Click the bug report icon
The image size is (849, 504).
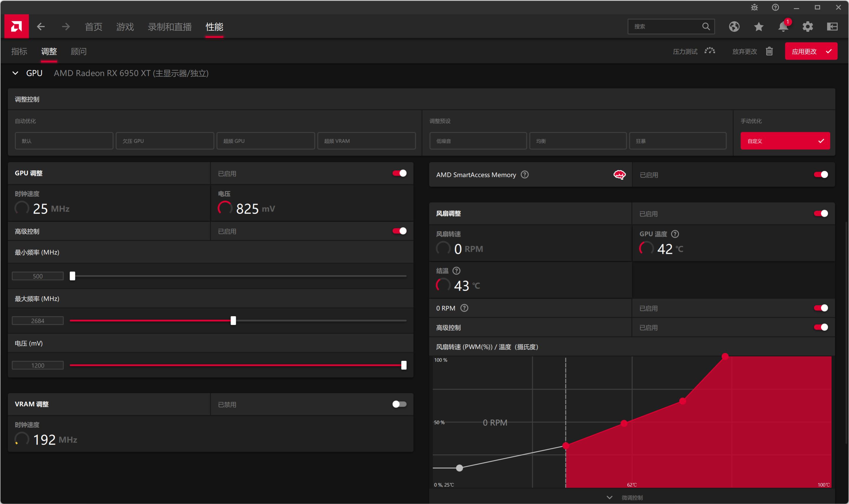[754, 8]
